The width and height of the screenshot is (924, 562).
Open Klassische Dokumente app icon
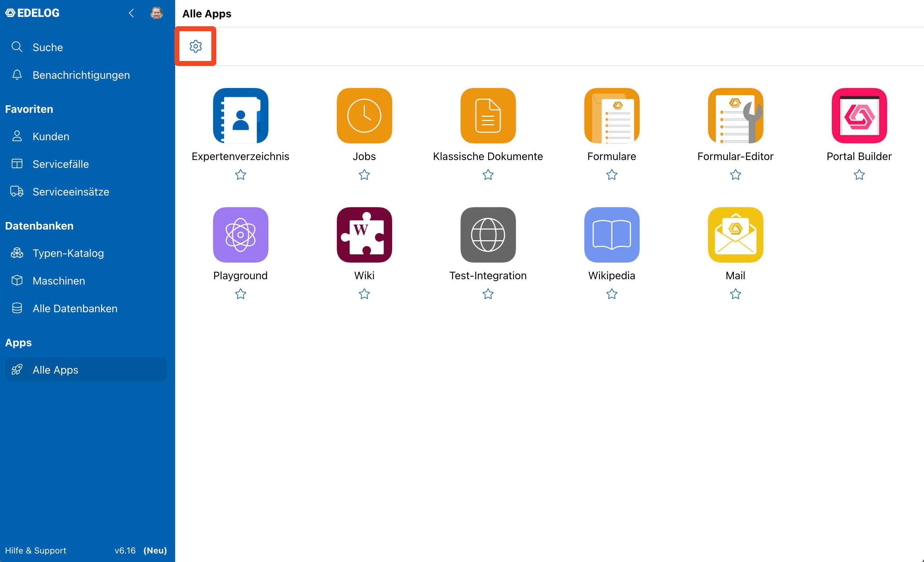(x=488, y=116)
